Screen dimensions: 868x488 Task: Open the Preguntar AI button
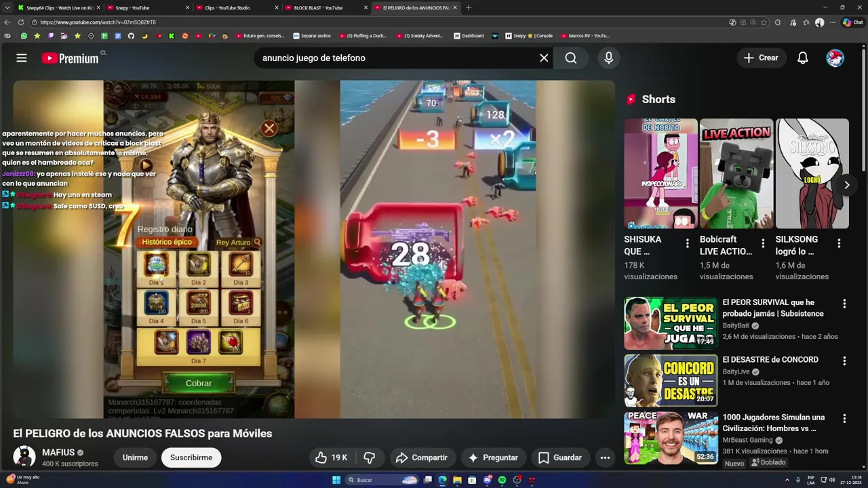pyautogui.click(x=493, y=457)
